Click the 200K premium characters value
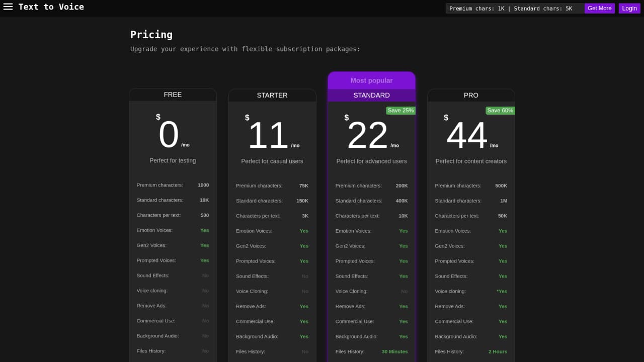 coord(401,186)
